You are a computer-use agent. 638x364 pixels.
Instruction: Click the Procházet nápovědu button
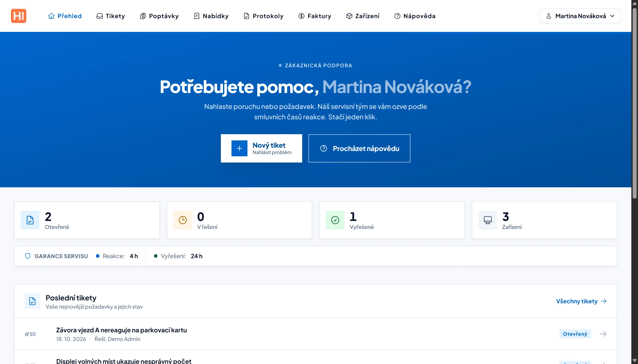coord(359,148)
